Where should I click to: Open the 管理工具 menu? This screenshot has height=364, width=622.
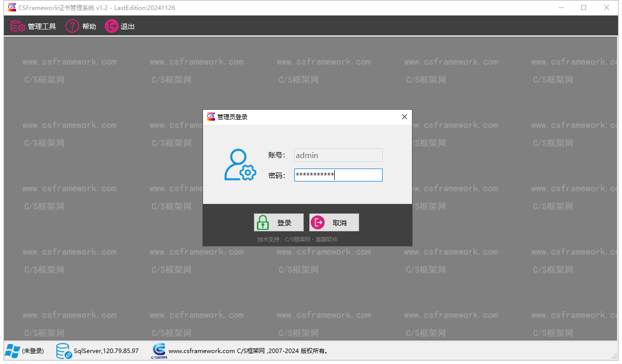coord(33,26)
